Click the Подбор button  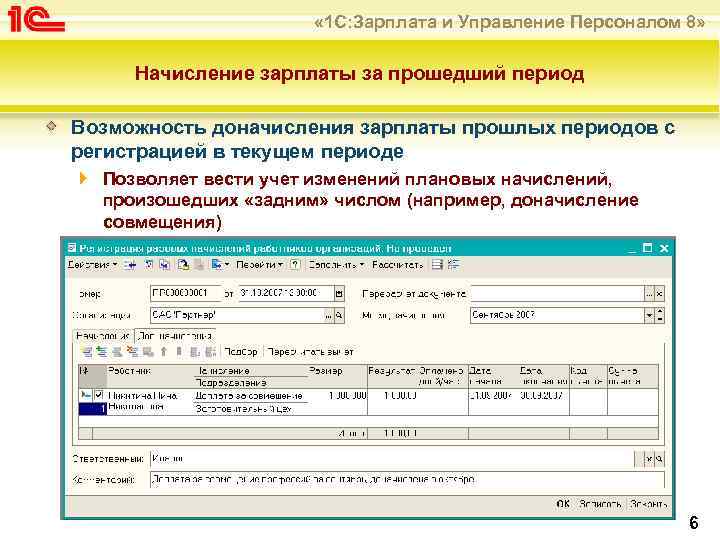click(x=241, y=352)
